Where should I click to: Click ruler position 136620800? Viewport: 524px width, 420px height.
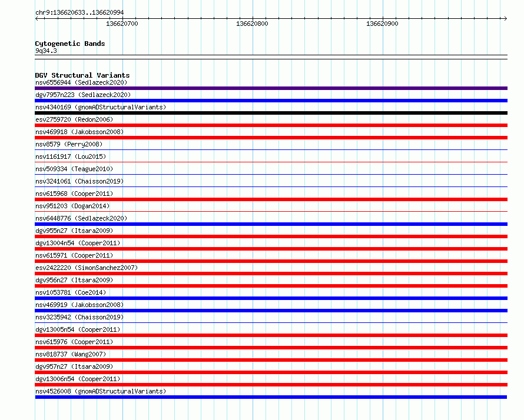pos(252,24)
